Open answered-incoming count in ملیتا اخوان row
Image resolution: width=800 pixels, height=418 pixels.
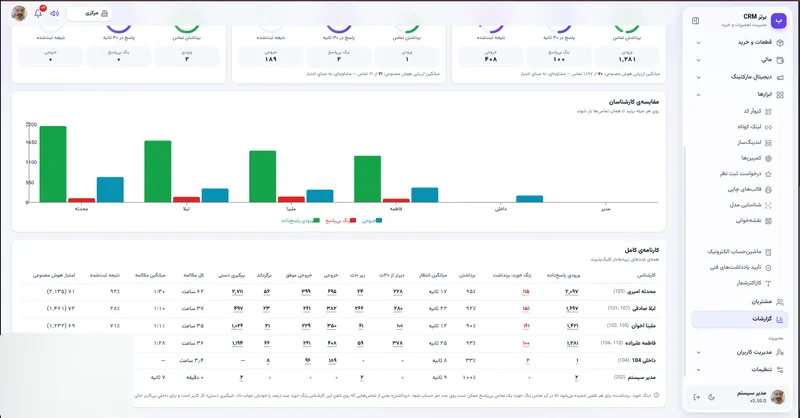(x=572, y=326)
